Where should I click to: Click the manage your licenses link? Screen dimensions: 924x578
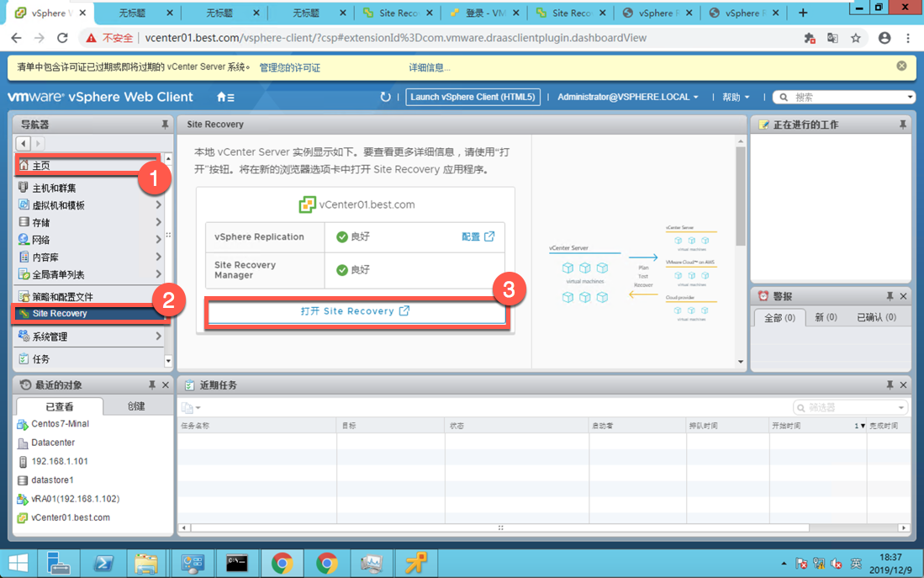coord(290,67)
